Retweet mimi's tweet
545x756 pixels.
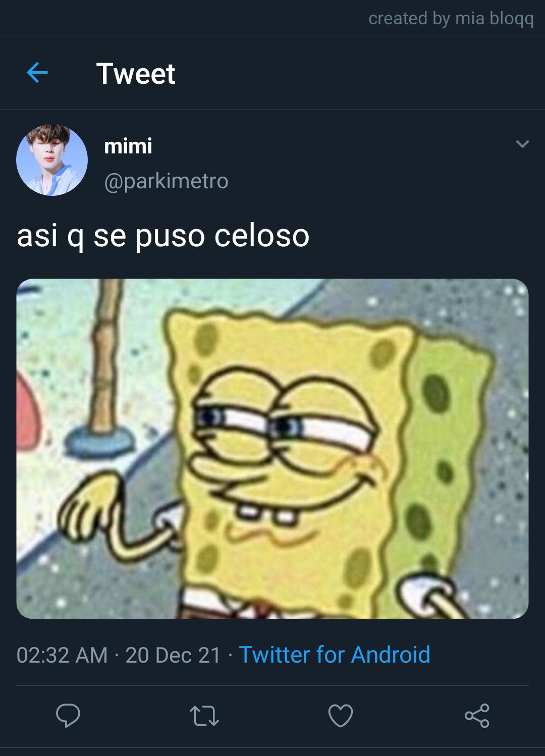(204, 716)
